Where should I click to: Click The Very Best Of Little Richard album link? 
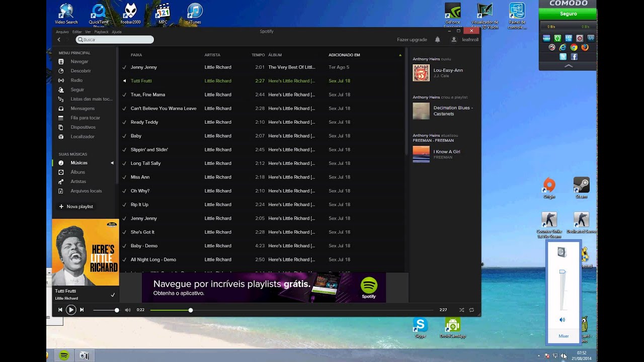pyautogui.click(x=292, y=67)
